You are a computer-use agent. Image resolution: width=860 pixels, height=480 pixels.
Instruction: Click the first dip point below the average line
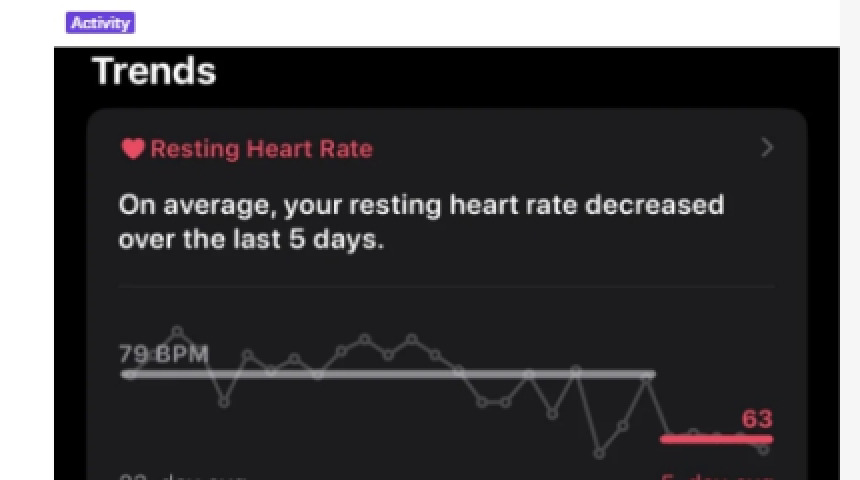click(224, 402)
